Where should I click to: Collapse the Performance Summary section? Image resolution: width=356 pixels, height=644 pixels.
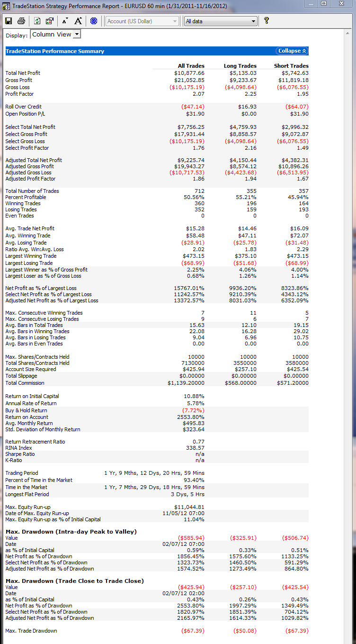292,51
